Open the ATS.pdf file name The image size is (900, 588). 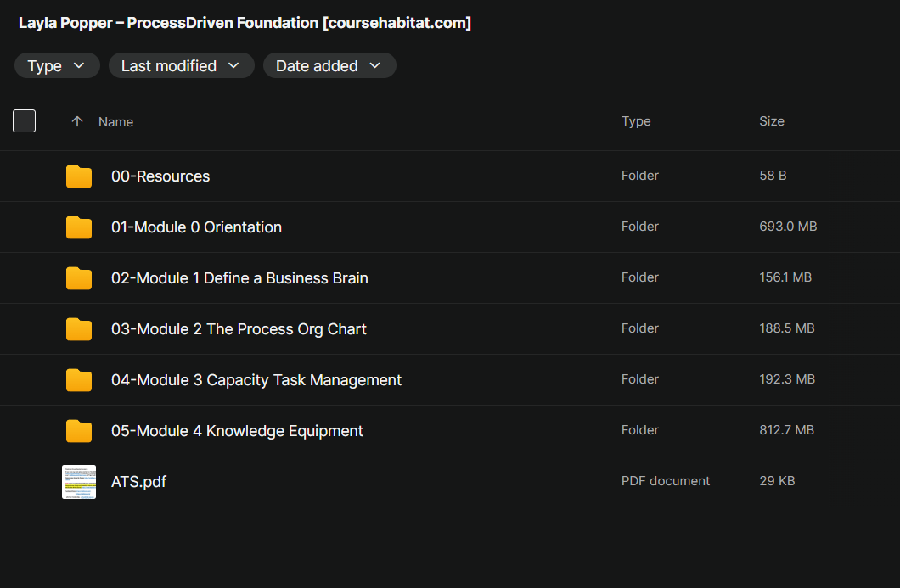[x=138, y=482]
